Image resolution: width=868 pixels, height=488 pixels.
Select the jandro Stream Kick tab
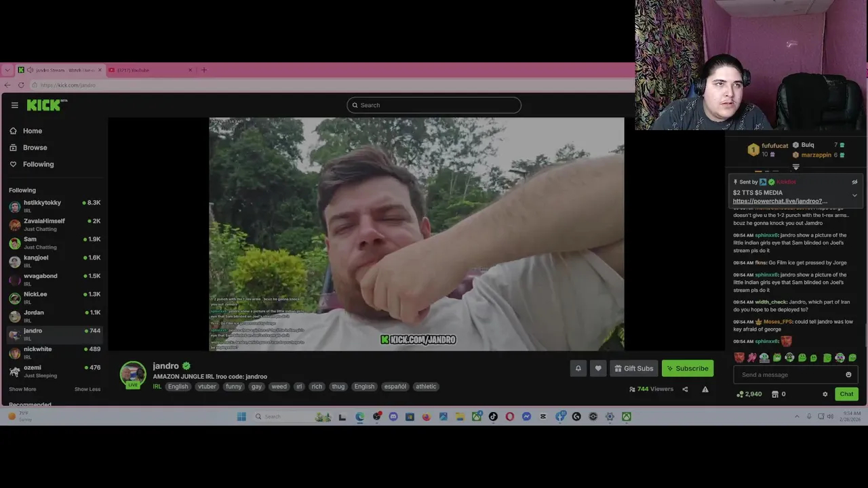(x=60, y=70)
